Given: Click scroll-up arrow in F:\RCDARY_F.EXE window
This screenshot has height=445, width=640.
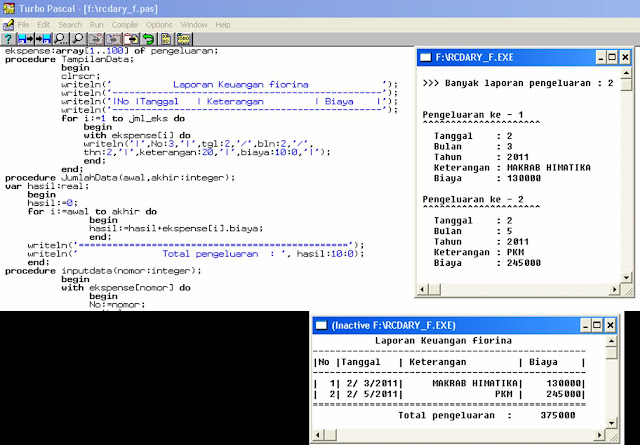Looking at the screenshot, I should click(626, 73).
